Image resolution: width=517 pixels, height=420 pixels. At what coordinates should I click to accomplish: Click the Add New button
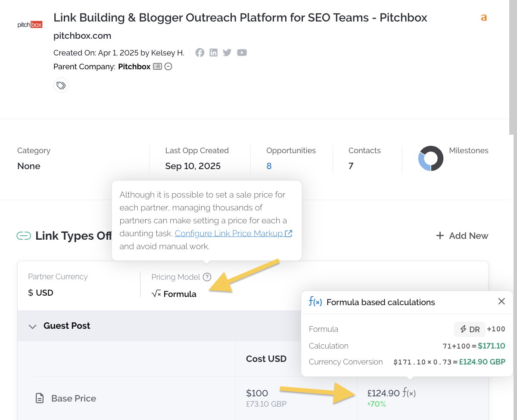pyautogui.click(x=462, y=236)
